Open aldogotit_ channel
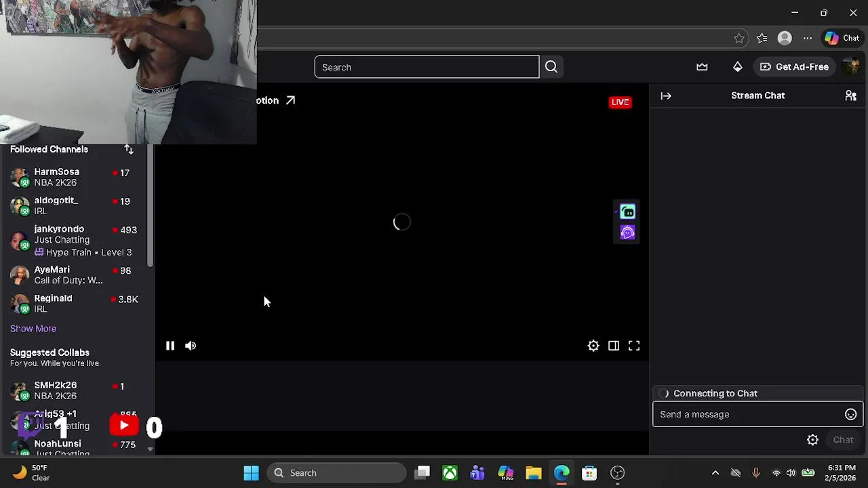The image size is (868, 488). pyautogui.click(x=75, y=205)
